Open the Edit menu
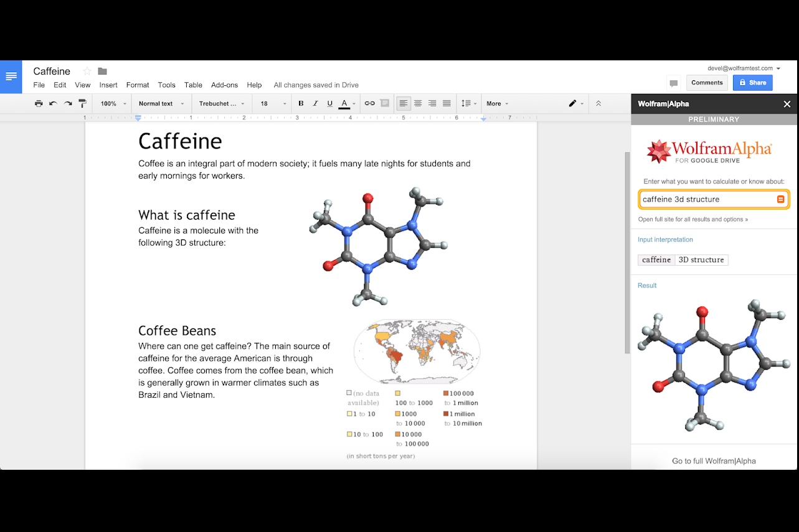 pos(60,85)
